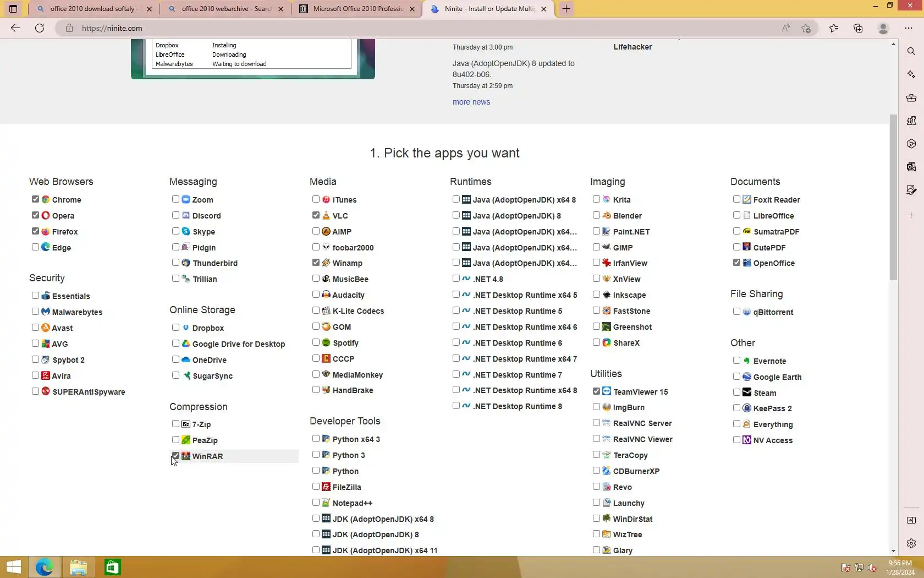The image size is (924, 578).
Task: Click the Malwarebytes app icon
Action: [x=46, y=312]
